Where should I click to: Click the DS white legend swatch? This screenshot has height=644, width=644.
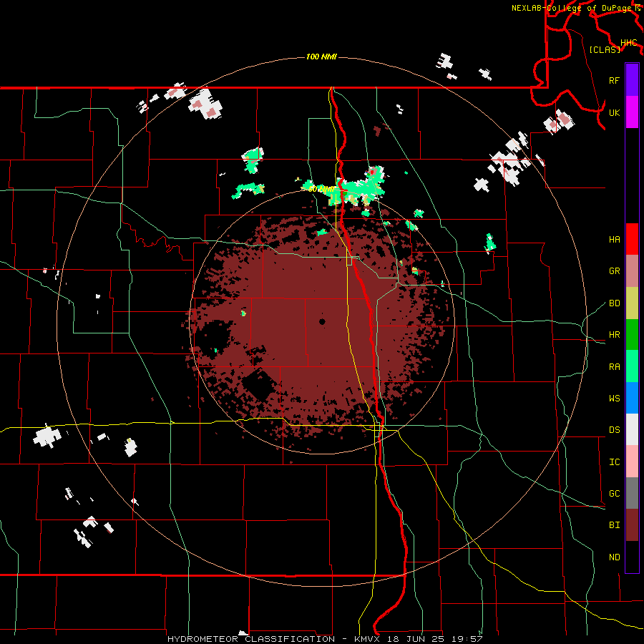point(632,429)
